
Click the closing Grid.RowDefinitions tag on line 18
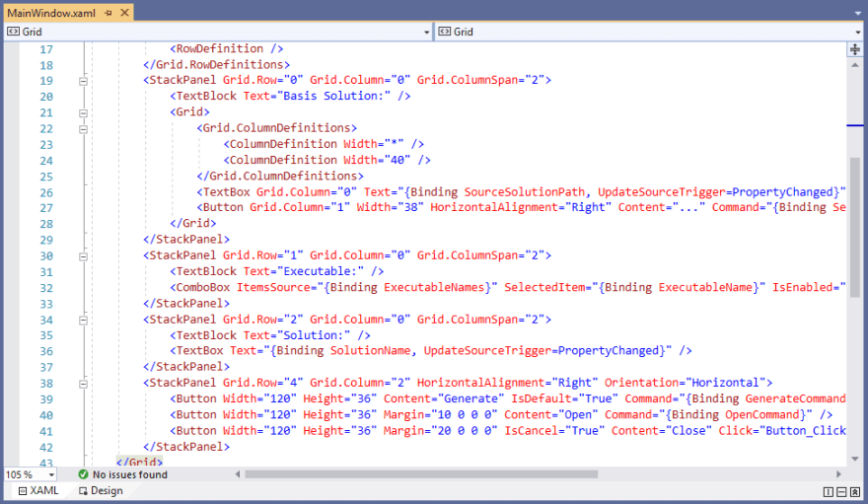coord(216,65)
